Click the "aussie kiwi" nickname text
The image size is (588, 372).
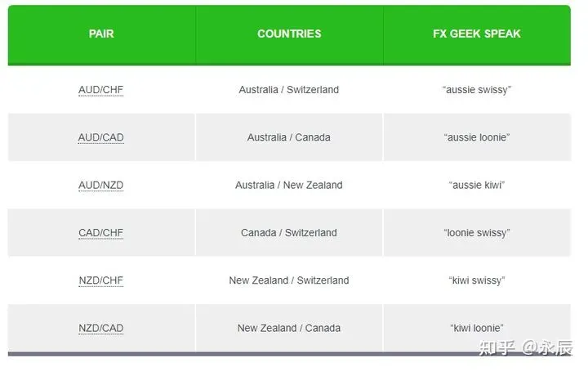click(x=476, y=185)
